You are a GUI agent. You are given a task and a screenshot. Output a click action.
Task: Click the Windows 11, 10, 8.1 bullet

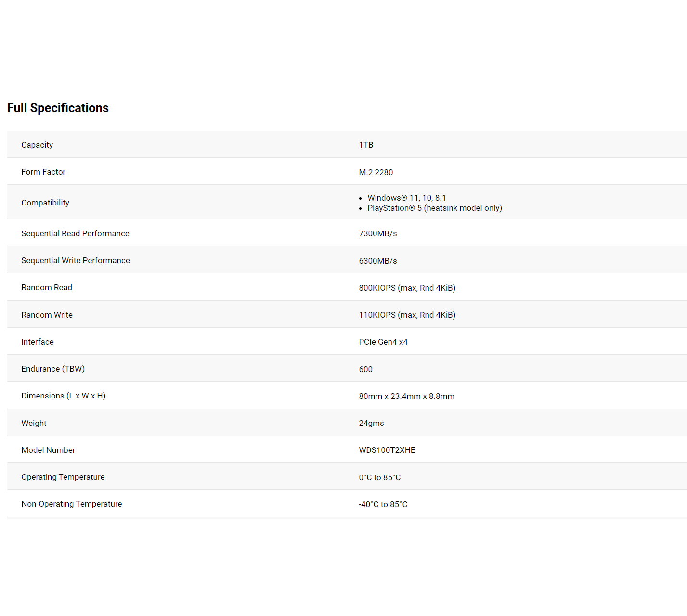click(406, 198)
